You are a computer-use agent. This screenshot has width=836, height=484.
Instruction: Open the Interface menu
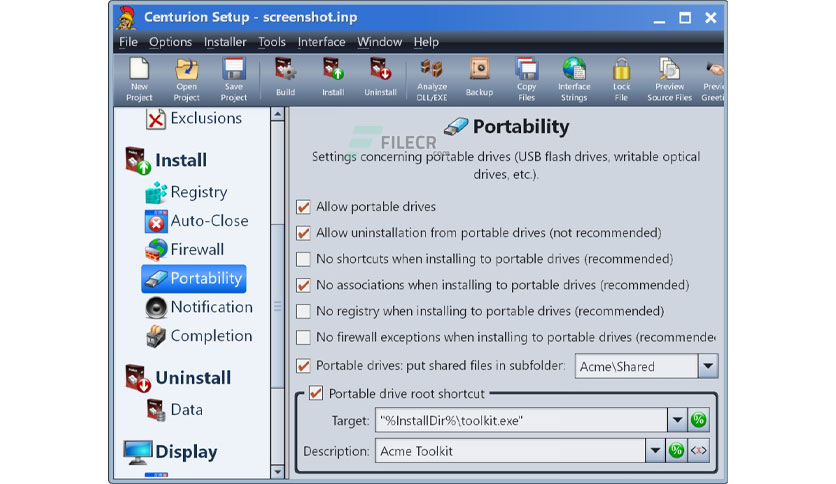321,42
